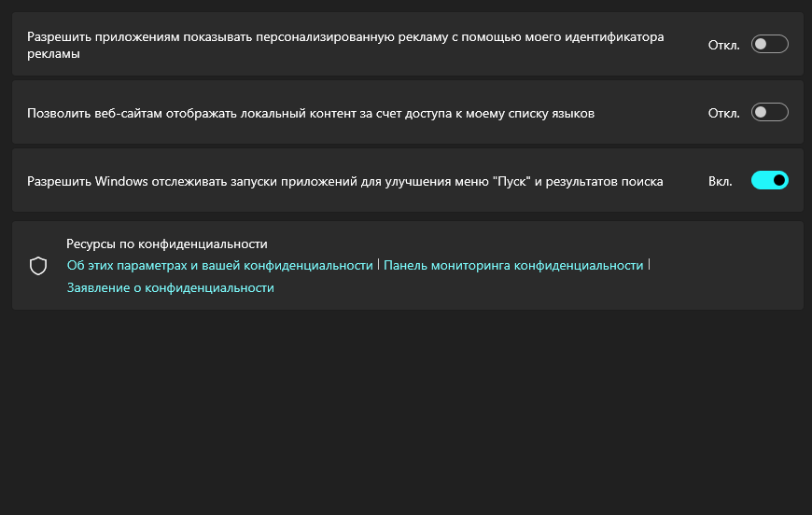
Task: Click "Вкл." label beside app tracking toggle
Action: 720,181
